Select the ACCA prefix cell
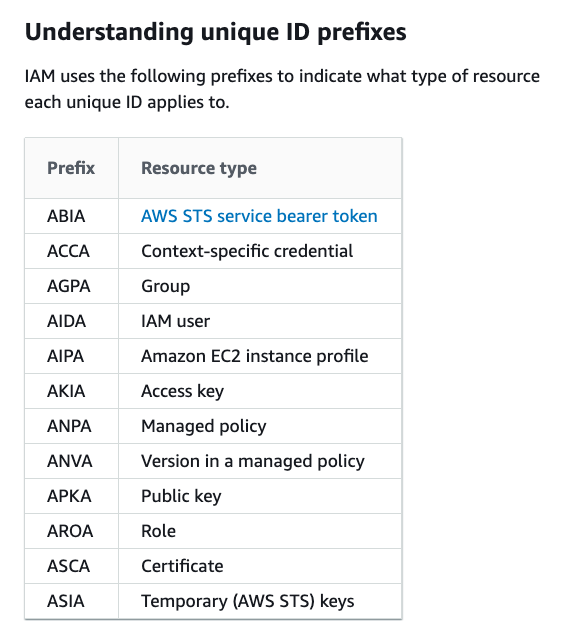This screenshot has width=564, height=639. click(72, 251)
